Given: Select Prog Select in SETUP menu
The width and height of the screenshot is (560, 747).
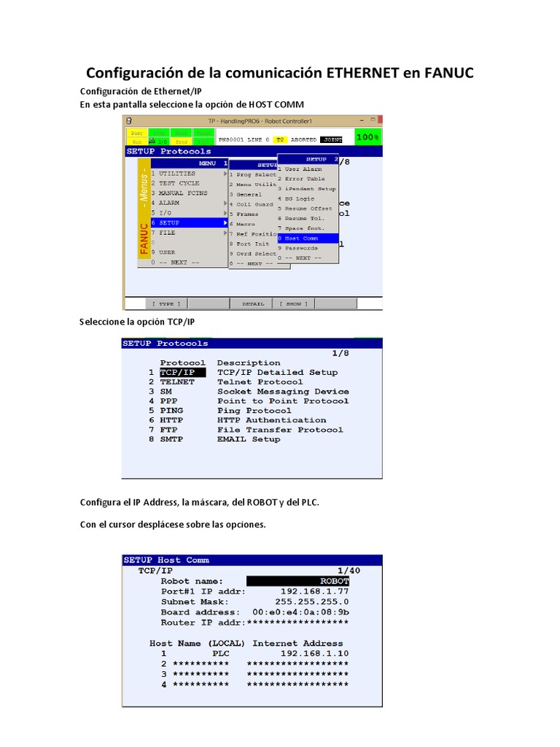Looking at the screenshot, I should tap(256, 175).
